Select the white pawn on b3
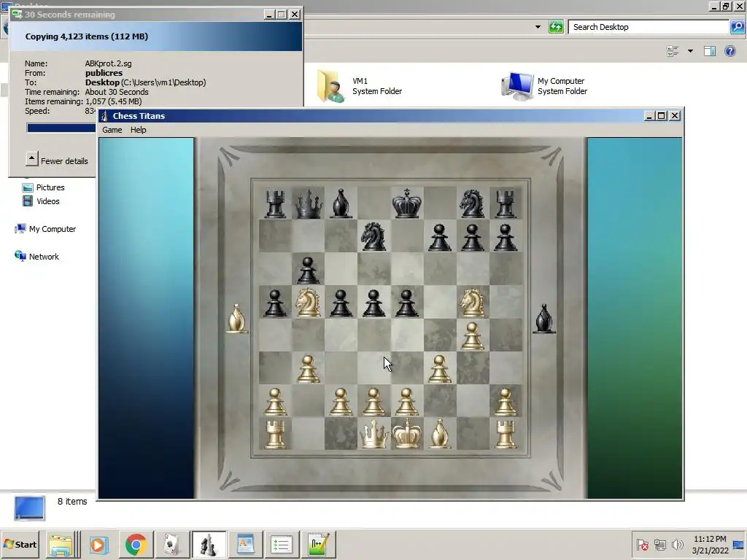Viewport: 747px width, 560px height. 309,368
